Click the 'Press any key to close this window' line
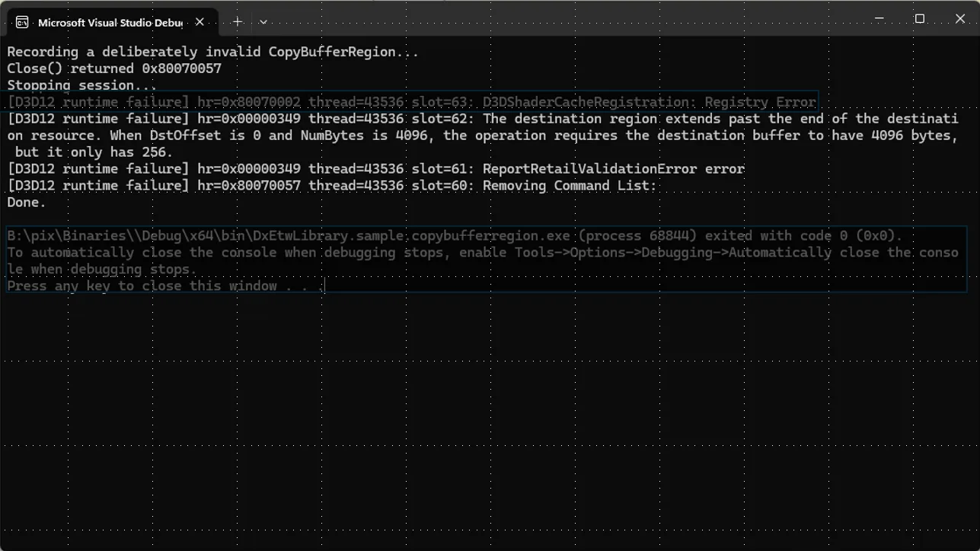The image size is (980, 551). (x=166, y=286)
